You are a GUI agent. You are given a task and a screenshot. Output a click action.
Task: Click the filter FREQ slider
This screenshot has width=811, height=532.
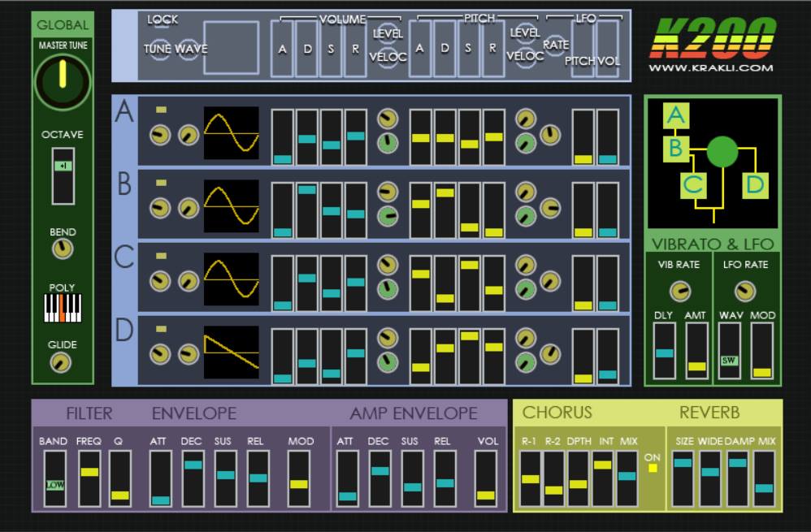coord(89,478)
